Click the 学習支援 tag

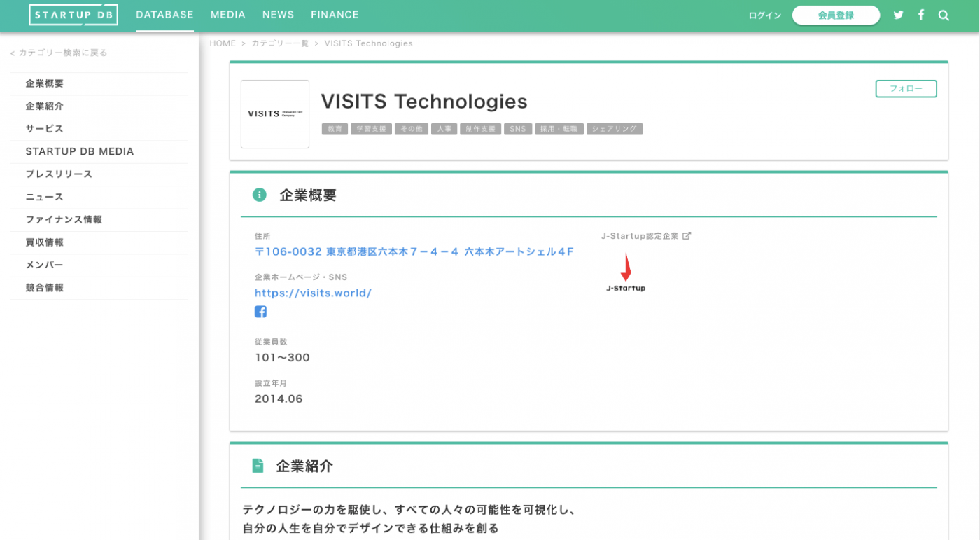coord(371,129)
